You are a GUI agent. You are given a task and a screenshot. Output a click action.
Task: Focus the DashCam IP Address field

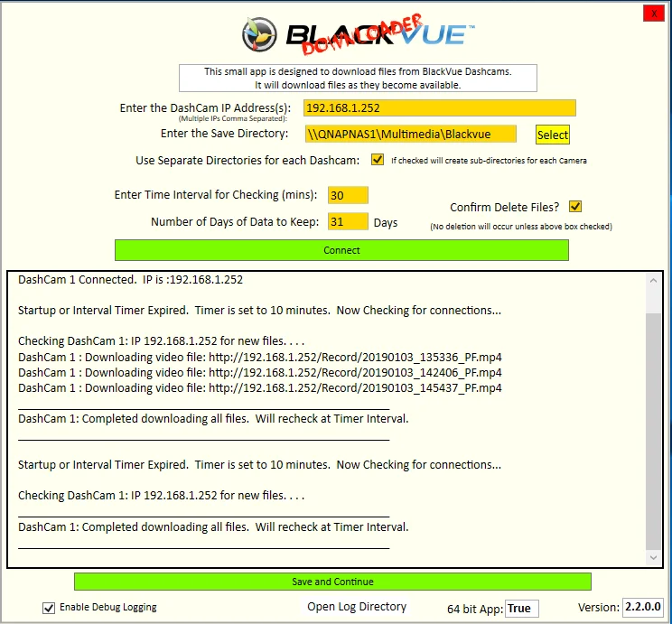pos(440,108)
